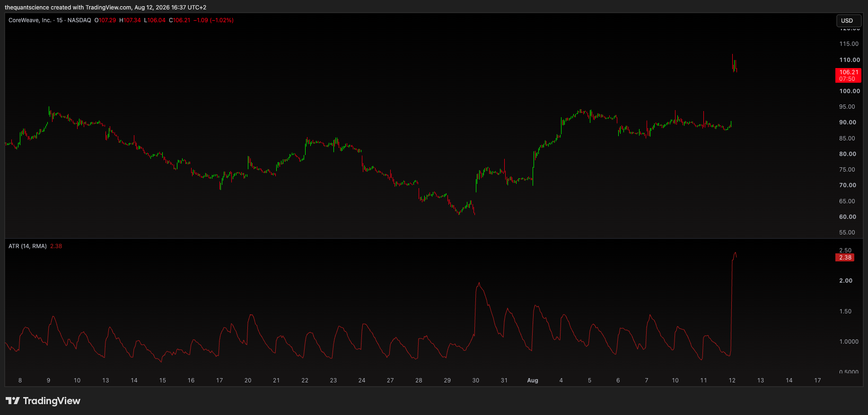Image resolution: width=868 pixels, height=415 pixels.
Task: Click the change value −1.09 (−1.02%)
Action: click(x=213, y=20)
